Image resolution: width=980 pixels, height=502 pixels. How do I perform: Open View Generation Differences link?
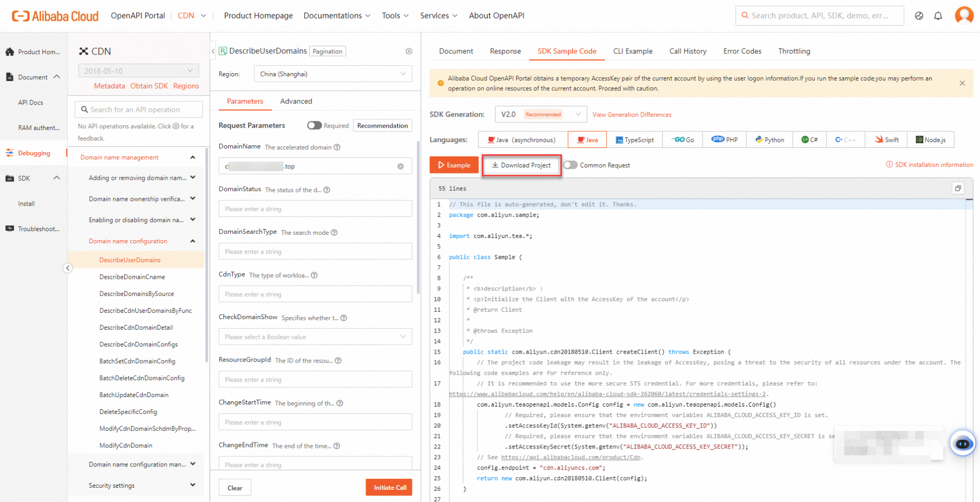(x=631, y=115)
